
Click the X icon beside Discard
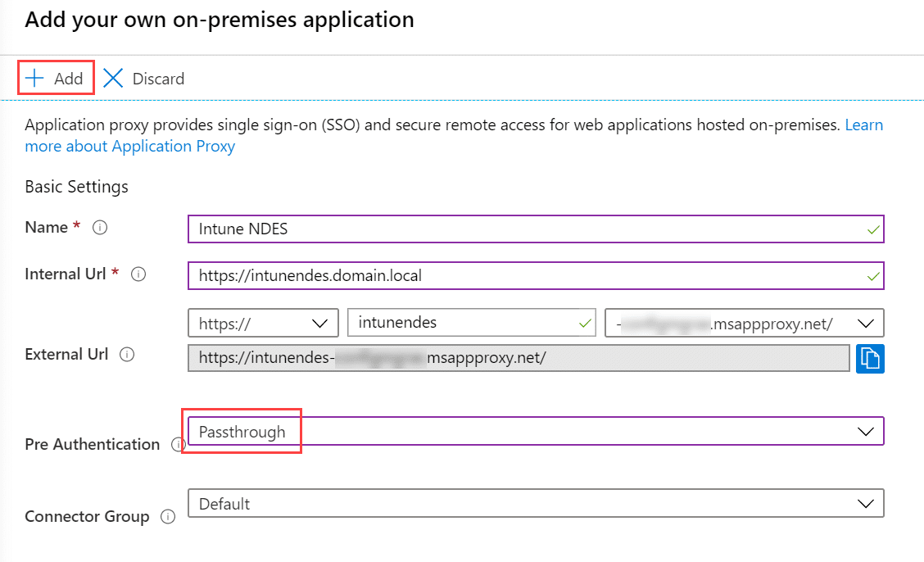[x=112, y=78]
